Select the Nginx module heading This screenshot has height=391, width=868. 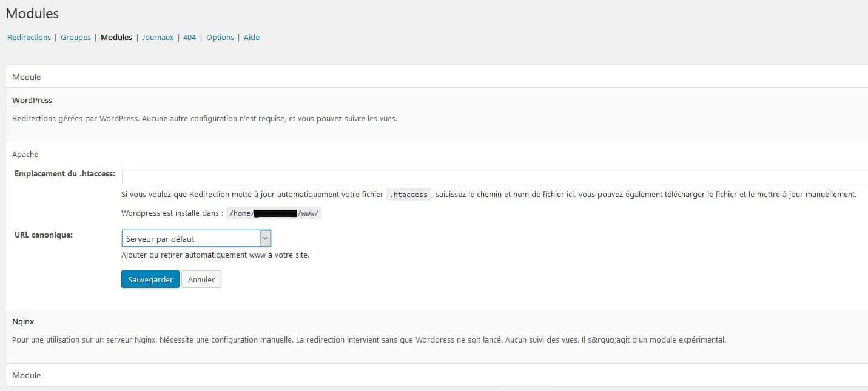click(x=22, y=321)
